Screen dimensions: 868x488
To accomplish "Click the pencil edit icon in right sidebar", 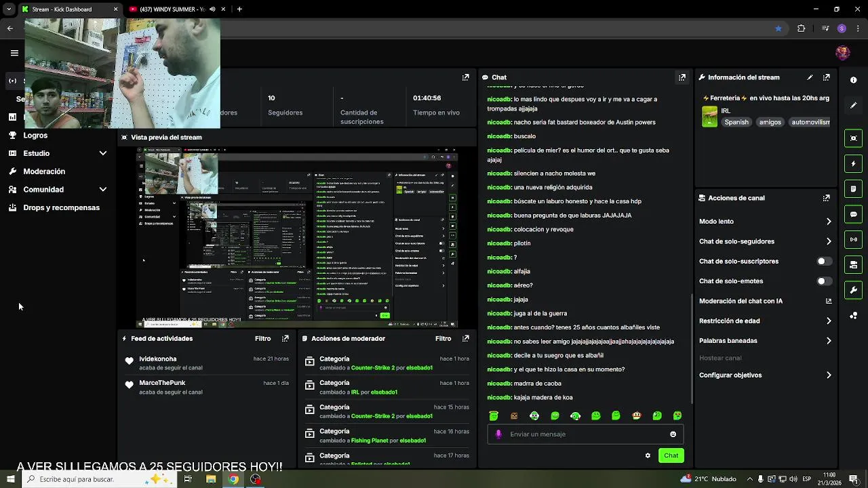I will [853, 106].
